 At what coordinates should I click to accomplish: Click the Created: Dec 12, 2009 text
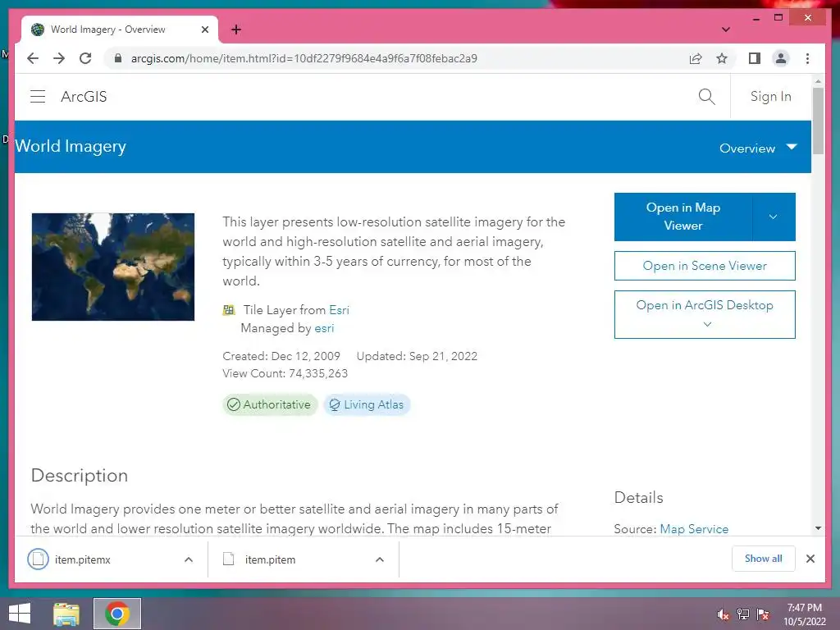pyautogui.click(x=281, y=356)
